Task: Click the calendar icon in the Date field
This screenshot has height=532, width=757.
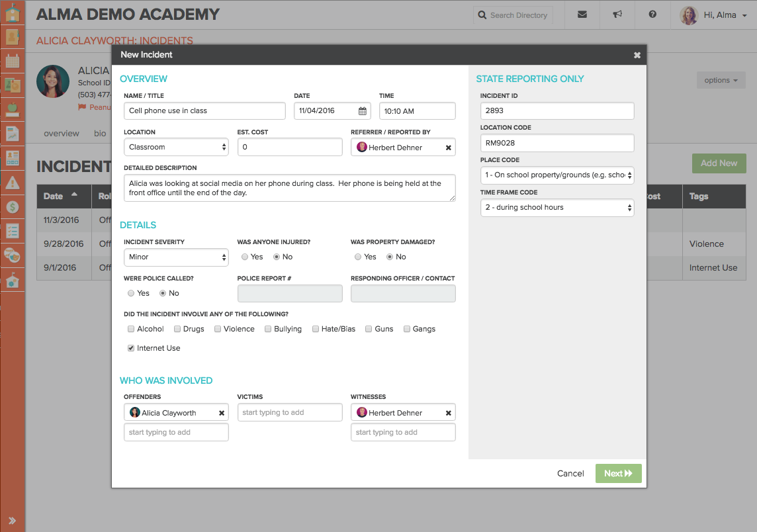Action: [363, 111]
